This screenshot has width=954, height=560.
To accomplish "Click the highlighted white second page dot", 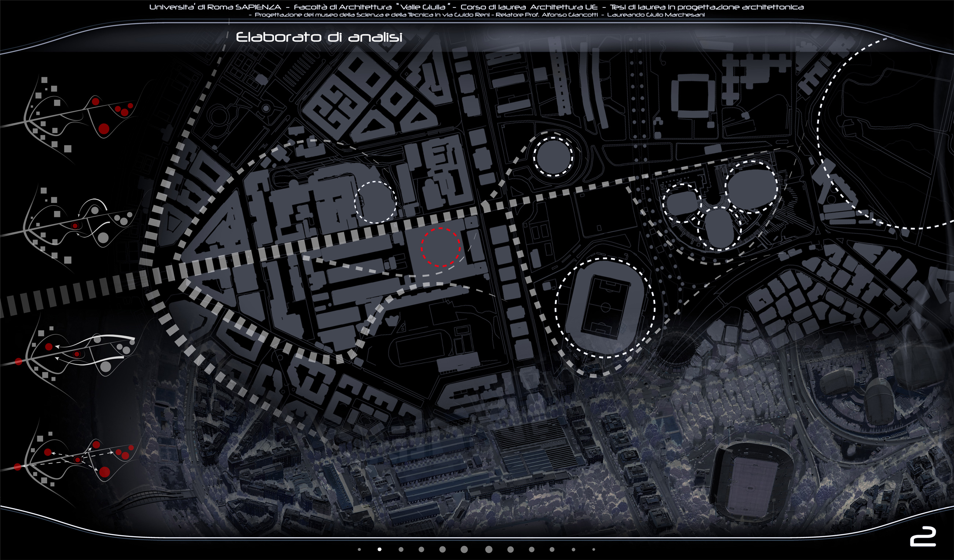I will pos(380,549).
